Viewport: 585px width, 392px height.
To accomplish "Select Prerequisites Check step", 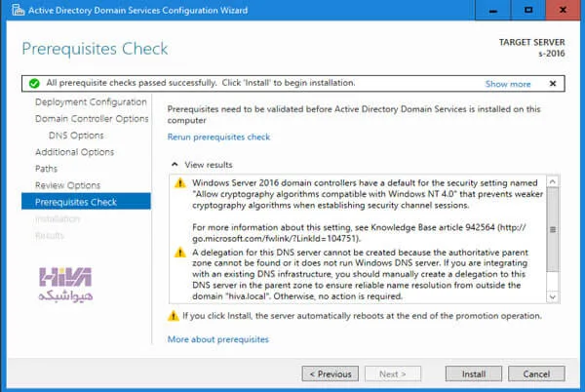I will tap(86, 202).
